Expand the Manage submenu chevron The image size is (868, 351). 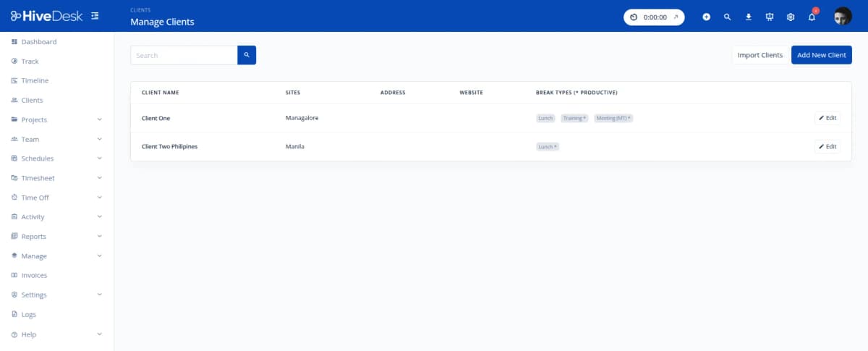100,256
